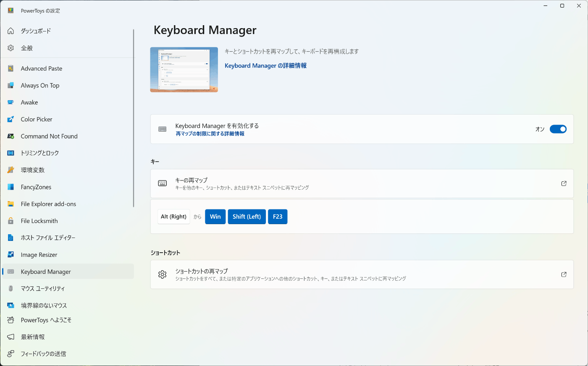Select File Locksmith in the sidebar
Viewport: 588px width, 366px height.
click(x=68, y=221)
